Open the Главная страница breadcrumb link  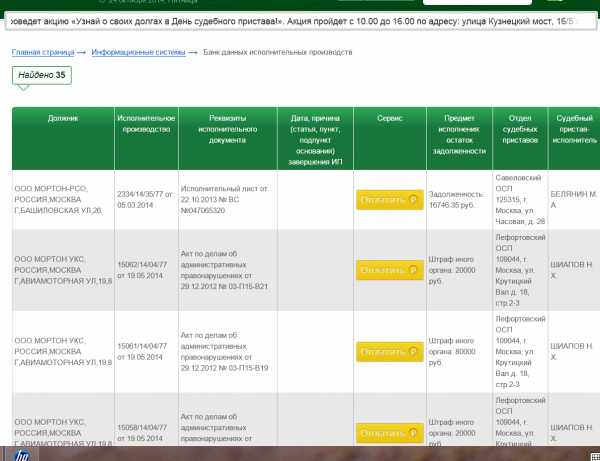coord(43,52)
